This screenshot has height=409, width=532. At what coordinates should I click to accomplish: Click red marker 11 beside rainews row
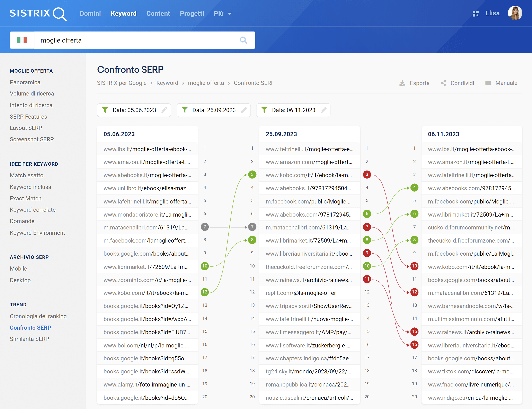coord(367,279)
